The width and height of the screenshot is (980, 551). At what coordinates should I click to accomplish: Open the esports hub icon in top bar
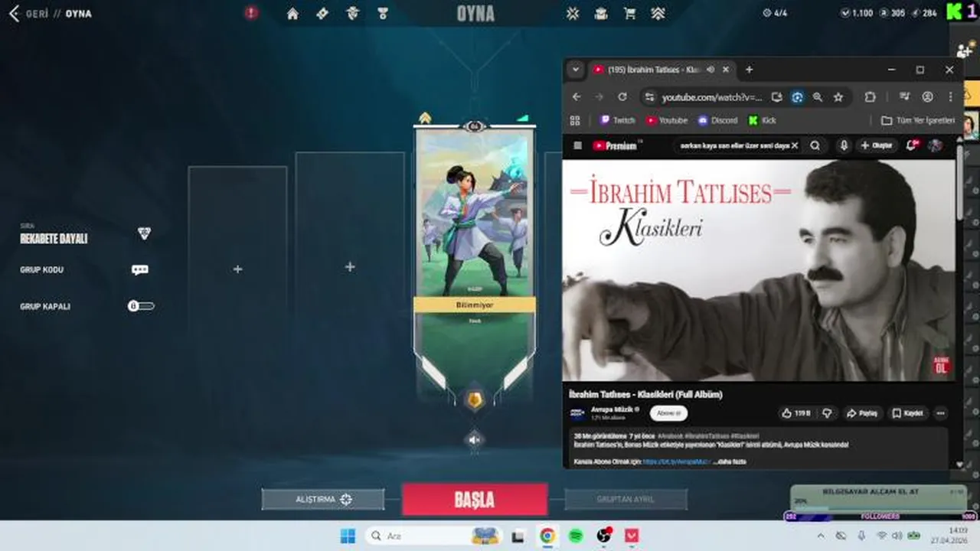601,14
